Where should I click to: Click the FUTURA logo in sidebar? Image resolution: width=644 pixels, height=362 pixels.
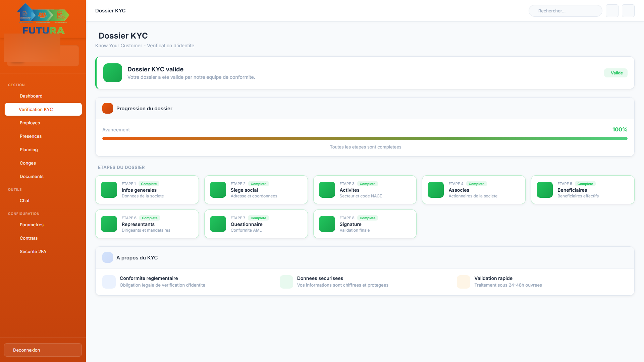[43, 19]
